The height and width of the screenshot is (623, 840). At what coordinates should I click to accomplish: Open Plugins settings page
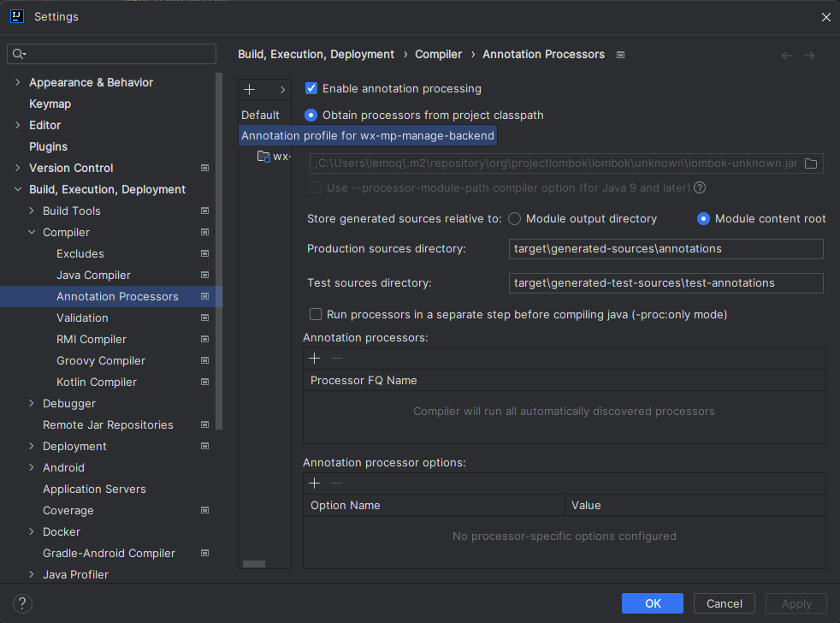tap(48, 147)
